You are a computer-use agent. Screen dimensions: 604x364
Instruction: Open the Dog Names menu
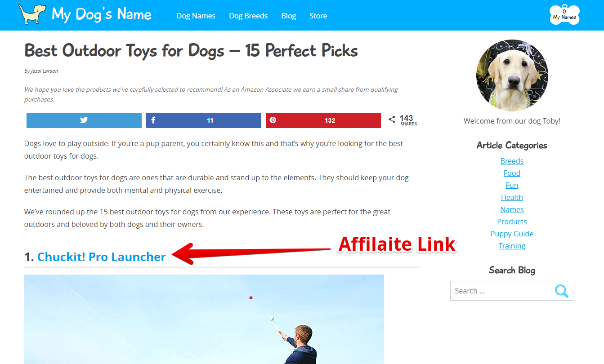tap(196, 16)
